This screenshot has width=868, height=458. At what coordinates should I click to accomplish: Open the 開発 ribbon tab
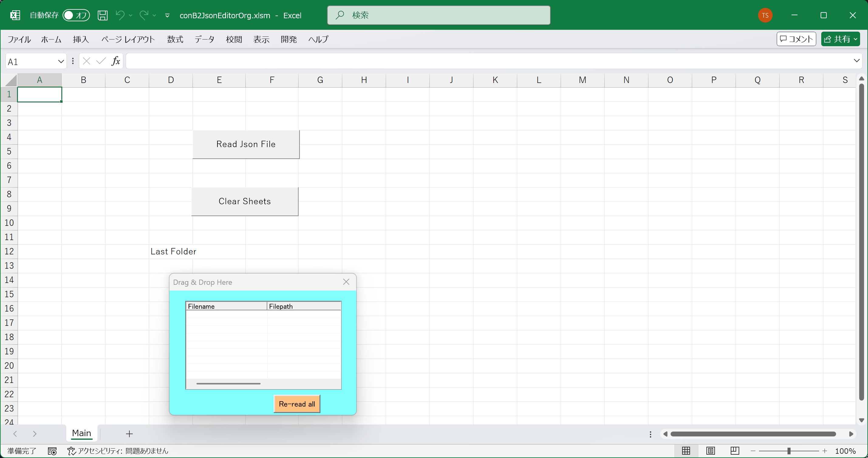pos(289,40)
